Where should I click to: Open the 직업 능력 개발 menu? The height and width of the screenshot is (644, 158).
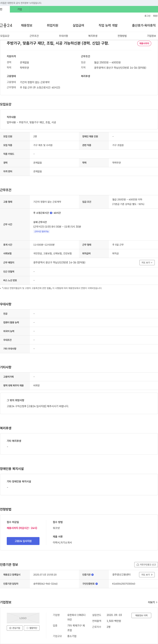[108, 25]
